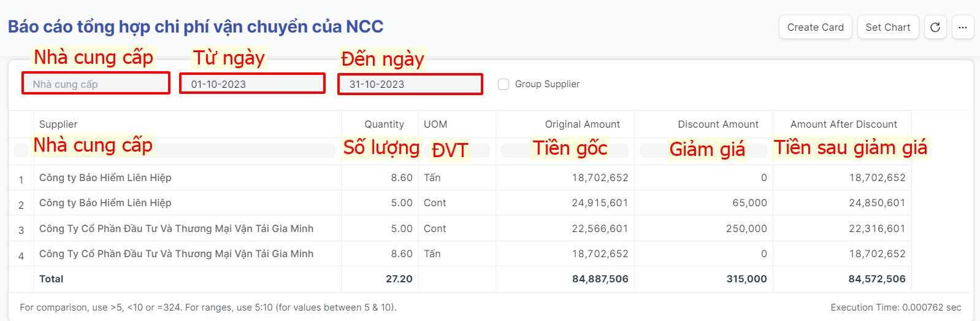
Task: Click the Quantity column header
Action: [x=384, y=124]
